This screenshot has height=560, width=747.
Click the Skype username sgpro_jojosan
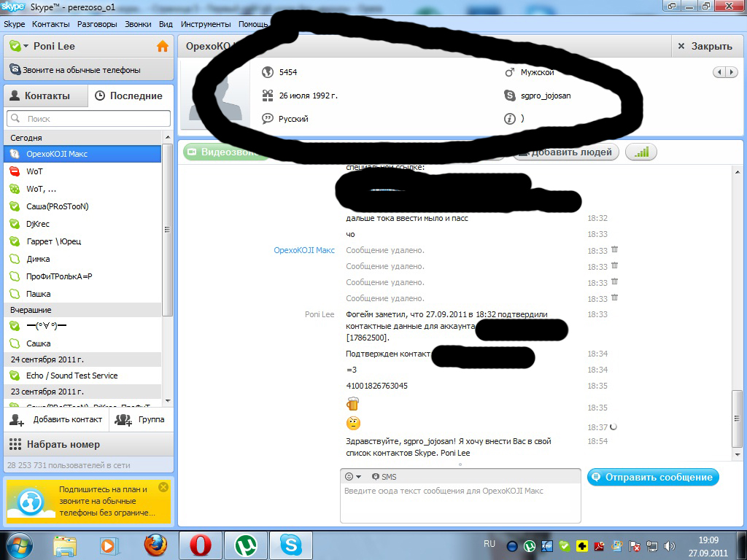[x=546, y=96]
